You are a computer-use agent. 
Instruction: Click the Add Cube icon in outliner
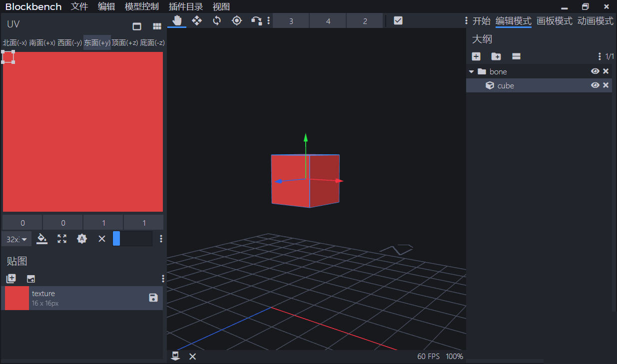(476, 56)
